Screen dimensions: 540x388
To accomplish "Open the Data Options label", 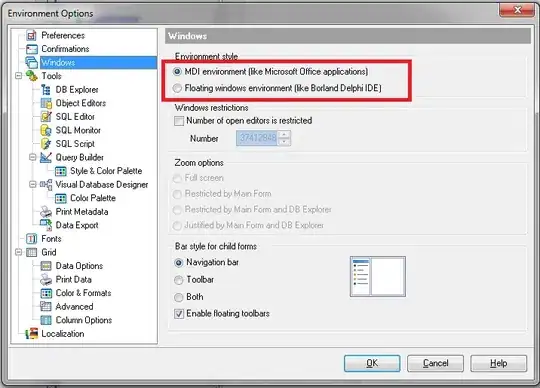I will pos(80,266).
